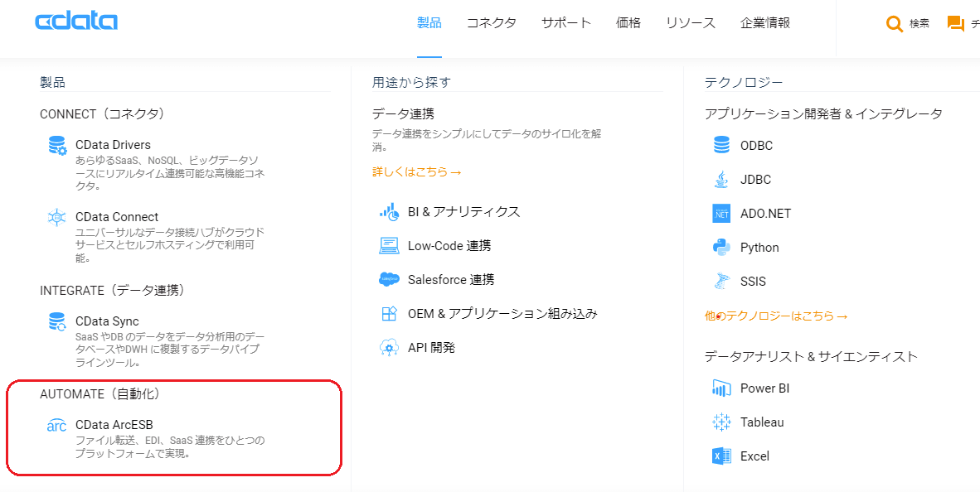Open the 価格 pricing page
This screenshot has width=980, height=492.
point(628,23)
